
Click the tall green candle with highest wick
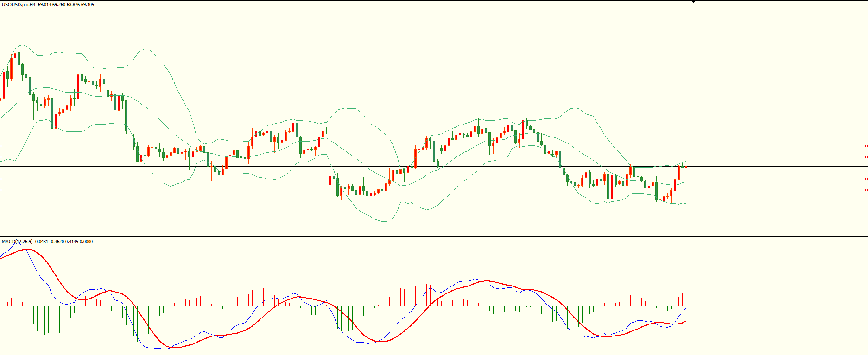tap(19, 58)
